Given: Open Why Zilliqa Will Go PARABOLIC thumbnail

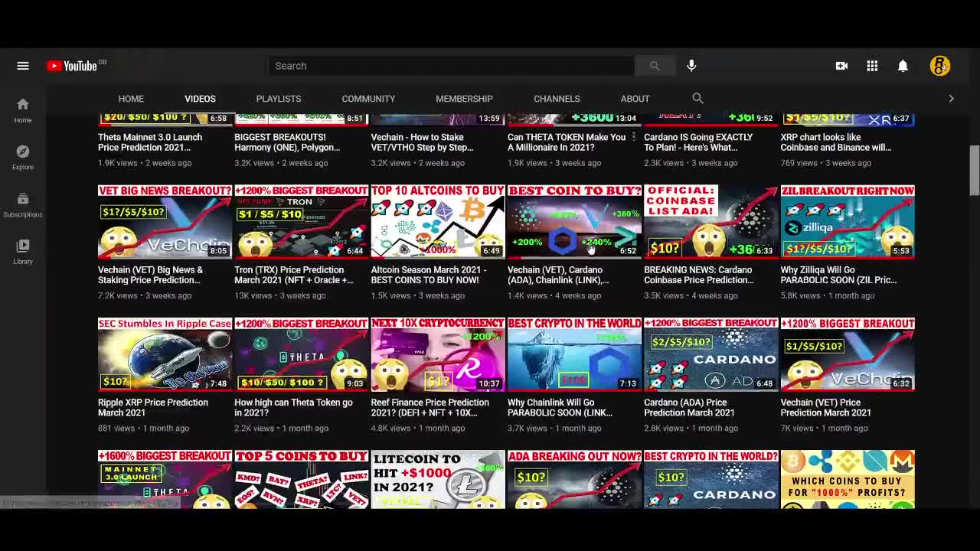Looking at the screenshot, I should pyautogui.click(x=847, y=221).
